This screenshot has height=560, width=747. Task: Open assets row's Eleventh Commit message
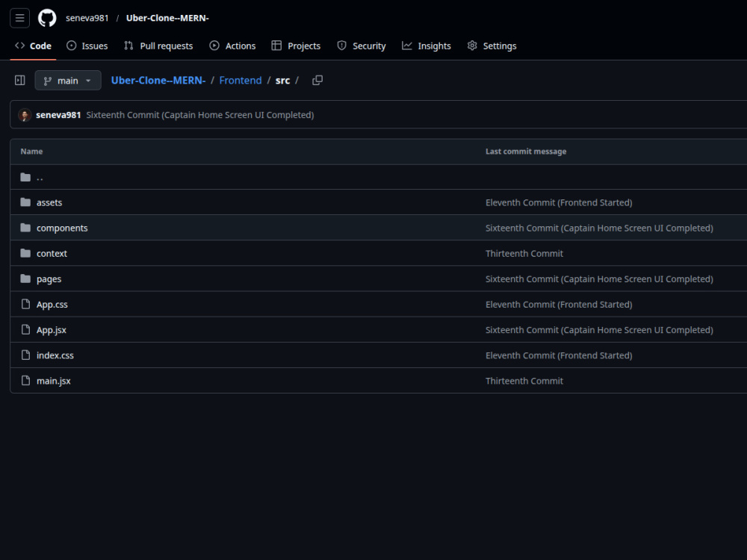click(x=559, y=202)
